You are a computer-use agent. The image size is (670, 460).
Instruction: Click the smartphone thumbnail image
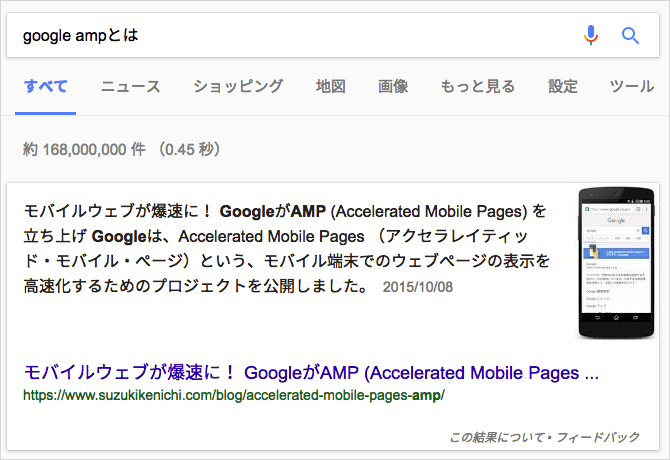(616, 263)
